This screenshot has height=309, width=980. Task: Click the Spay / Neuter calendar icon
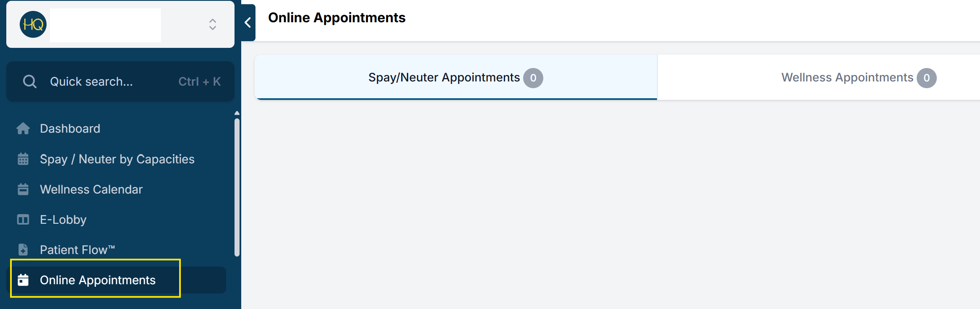tap(23, 159)
